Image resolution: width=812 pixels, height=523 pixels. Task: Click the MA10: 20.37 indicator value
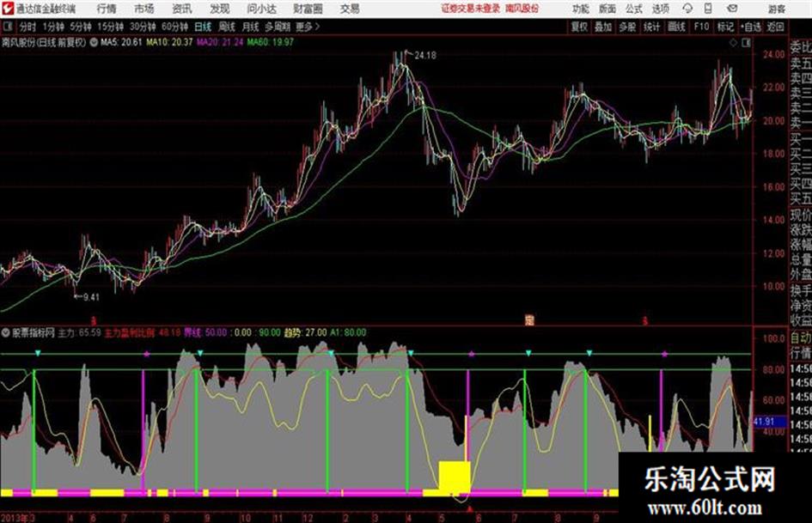[169, 42]
